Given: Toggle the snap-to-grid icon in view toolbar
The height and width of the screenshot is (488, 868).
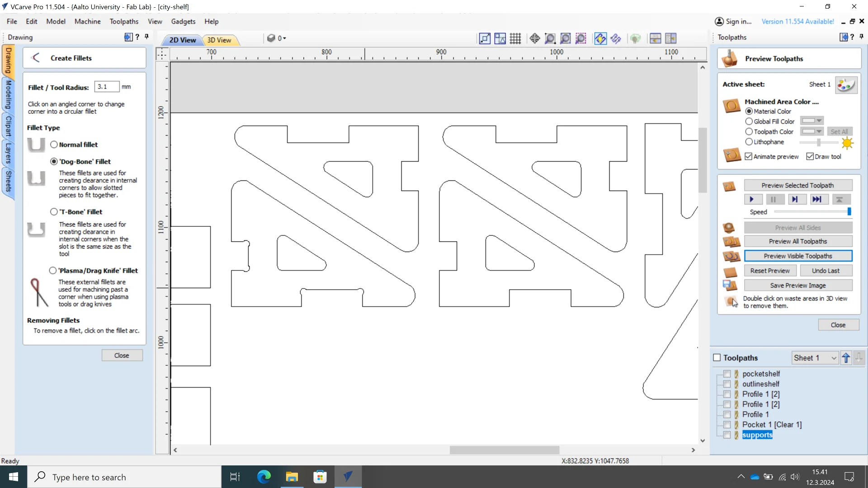Looking at the screenshot, I should (515, 38).
